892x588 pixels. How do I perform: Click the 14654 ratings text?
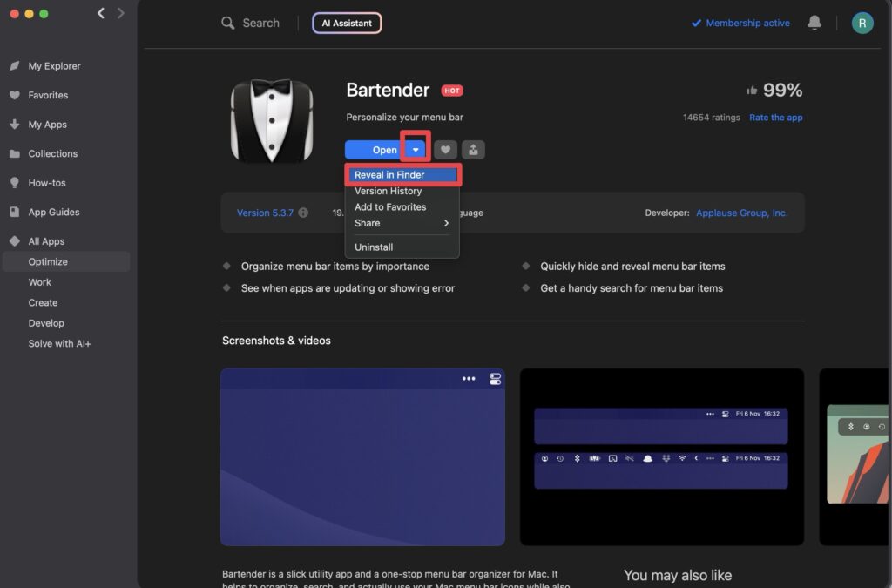pos(711,117)
